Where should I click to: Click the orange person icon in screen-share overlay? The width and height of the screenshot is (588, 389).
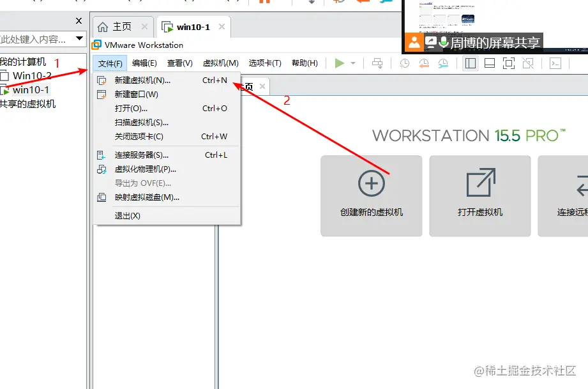414,42
